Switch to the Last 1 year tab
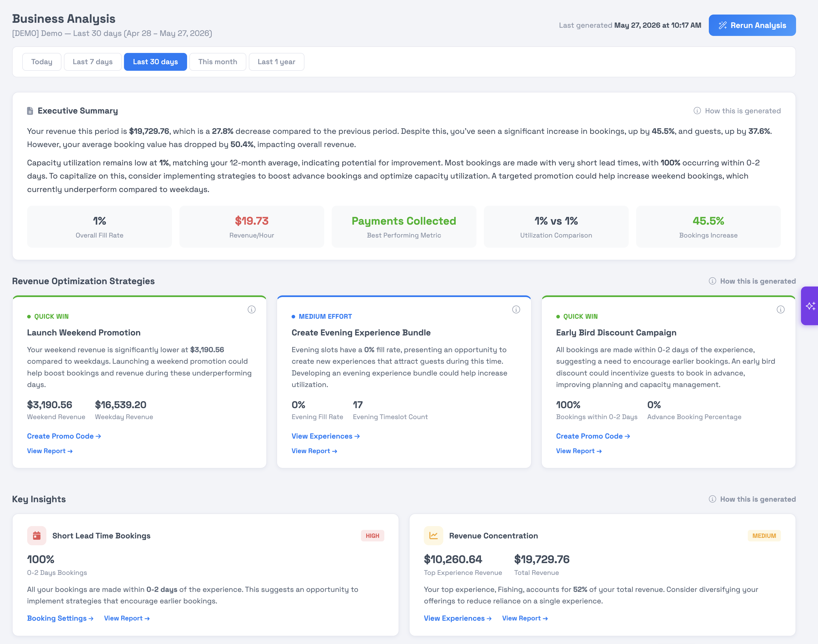This screenshot has width=818, height=644. click(277, 62)
